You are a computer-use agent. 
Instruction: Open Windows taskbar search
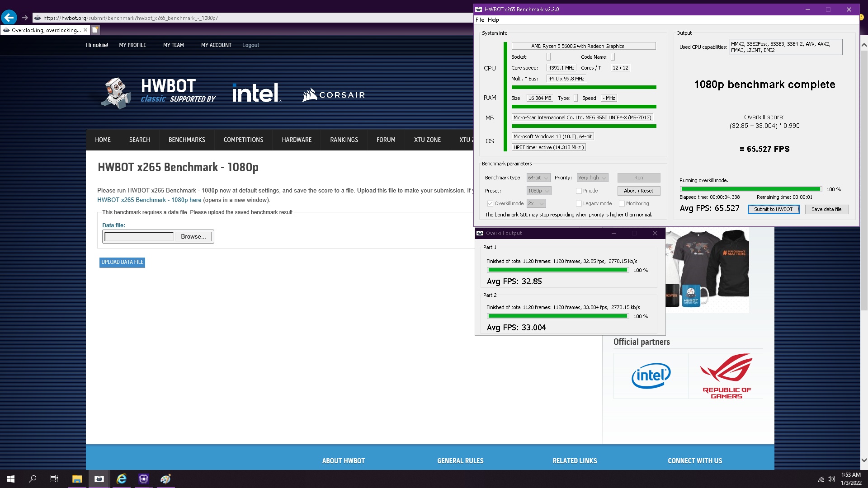point(33,479)
